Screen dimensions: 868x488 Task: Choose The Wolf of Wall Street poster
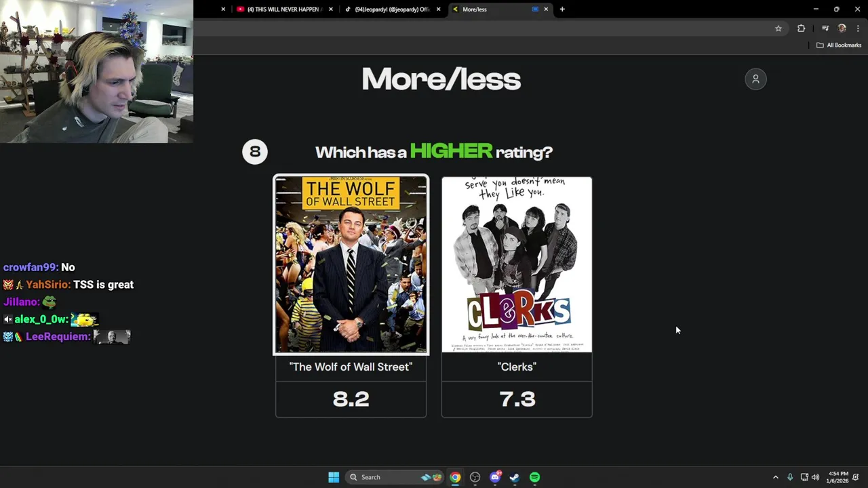click(x=351, y=265)
